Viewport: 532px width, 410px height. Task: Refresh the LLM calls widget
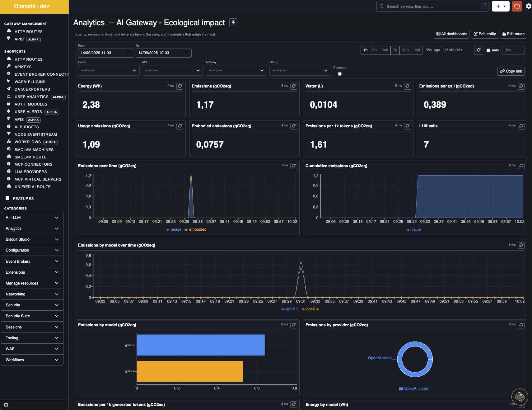pyautogui.click(x=521, y=126)
